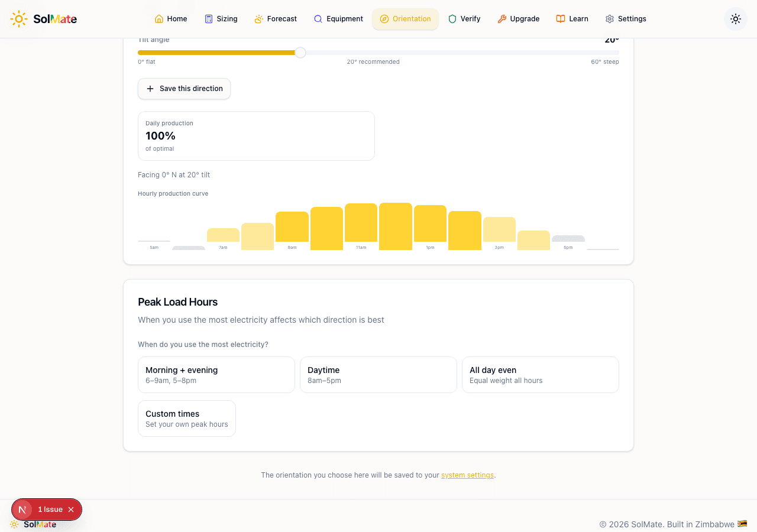Screen dimensions: 757x532
Task: Click the Forecast sun-cloud icon
Action: [x=259, y=19]
